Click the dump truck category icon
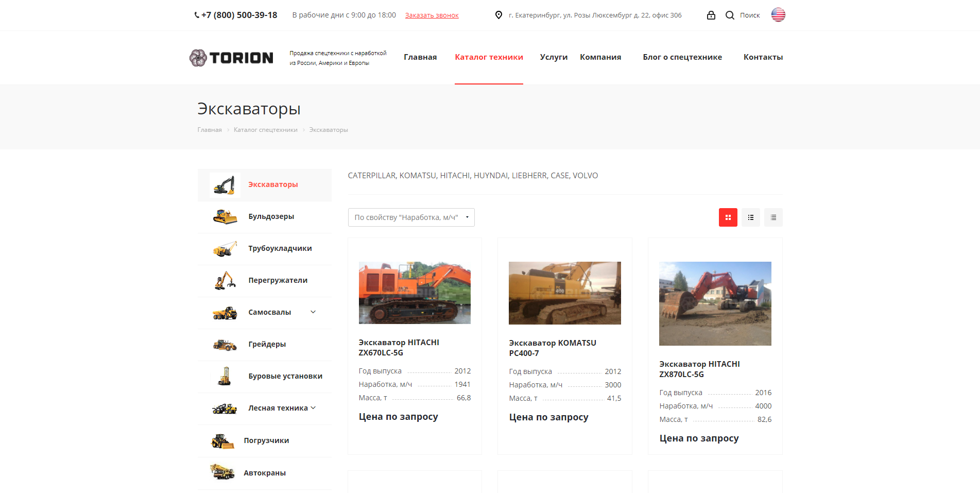 pyautogui.click(x=225, y=313)
